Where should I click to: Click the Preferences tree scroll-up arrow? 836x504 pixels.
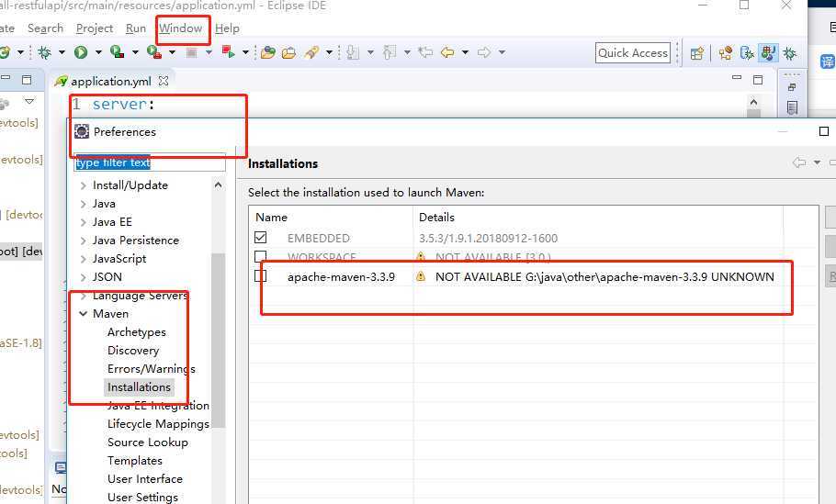click(x=218, y=185)
